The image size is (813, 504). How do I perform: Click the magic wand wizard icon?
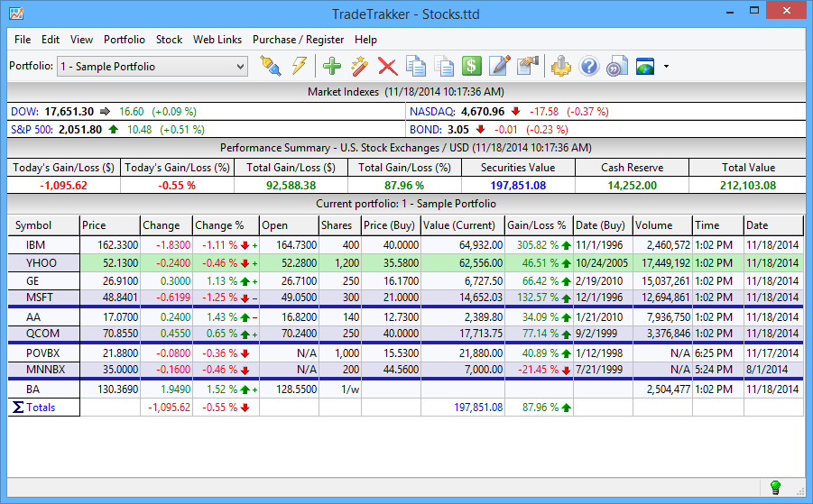coord(359,67)
